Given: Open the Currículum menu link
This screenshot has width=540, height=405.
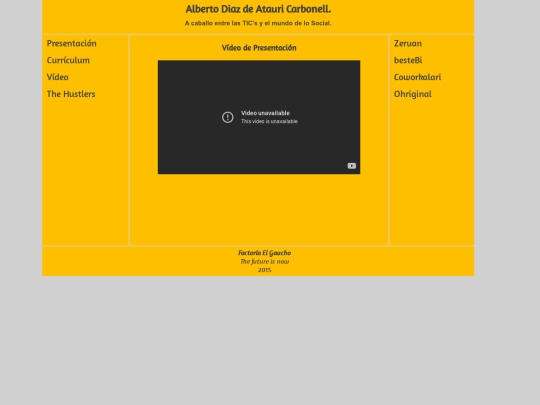Looking at the screenshot, I should (x=68, y=60).
